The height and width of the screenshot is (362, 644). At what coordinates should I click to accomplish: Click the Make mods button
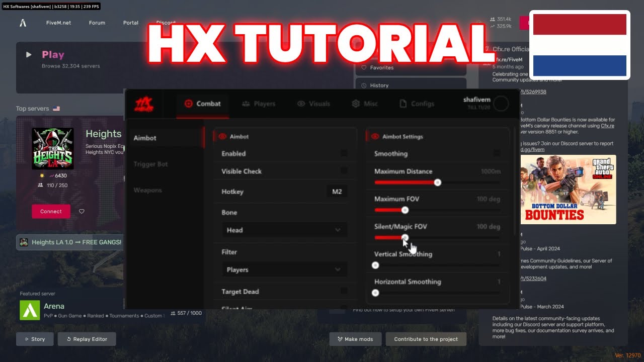point(355,339)
